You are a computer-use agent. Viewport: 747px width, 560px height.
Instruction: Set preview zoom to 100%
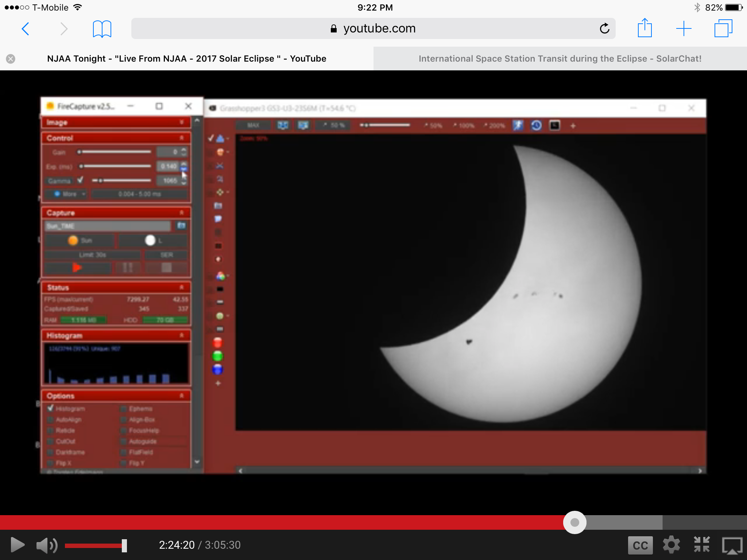[x=464, y=126]
